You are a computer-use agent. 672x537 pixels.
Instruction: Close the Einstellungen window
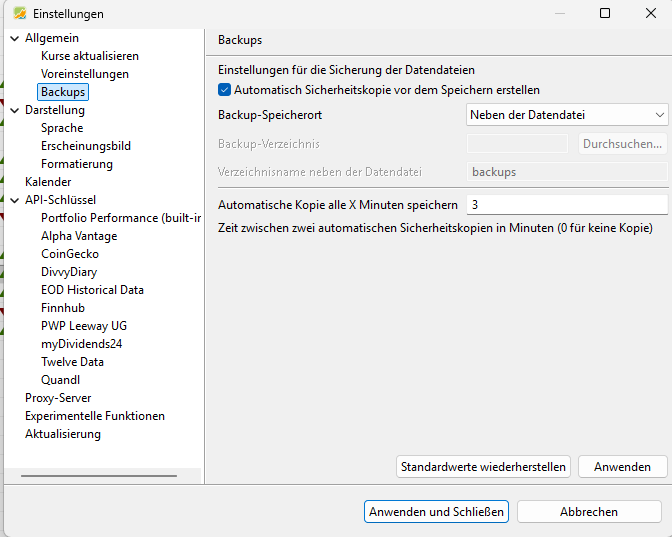651,13
